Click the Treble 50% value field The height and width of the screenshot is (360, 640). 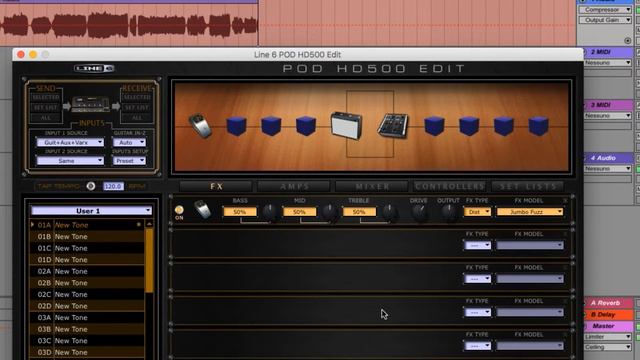(359, 212)
